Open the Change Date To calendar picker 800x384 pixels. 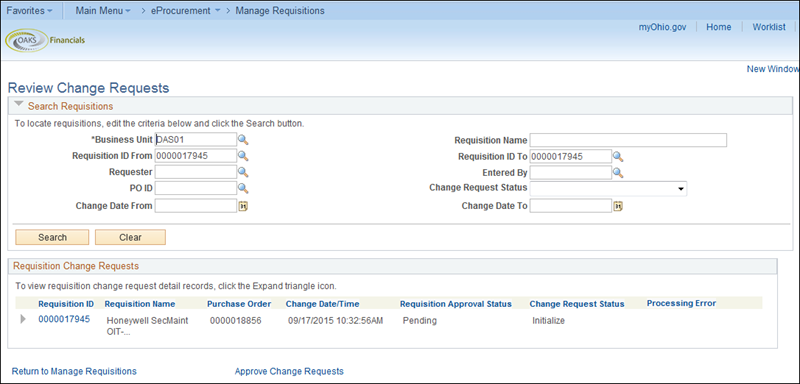click(618, 206)
